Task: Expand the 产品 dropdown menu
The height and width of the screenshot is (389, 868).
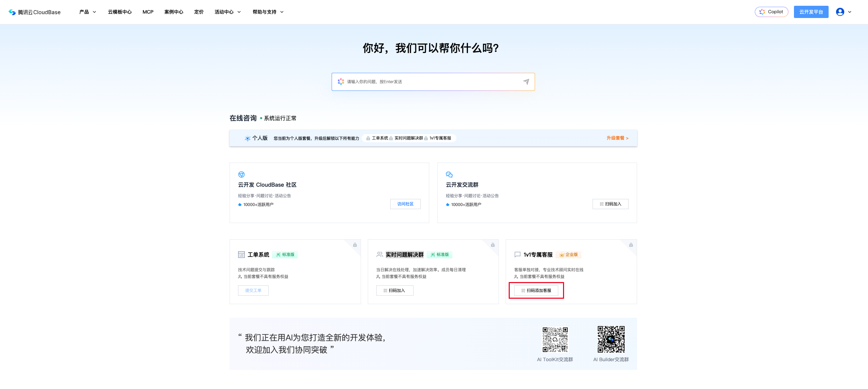Action: point(88,12)
